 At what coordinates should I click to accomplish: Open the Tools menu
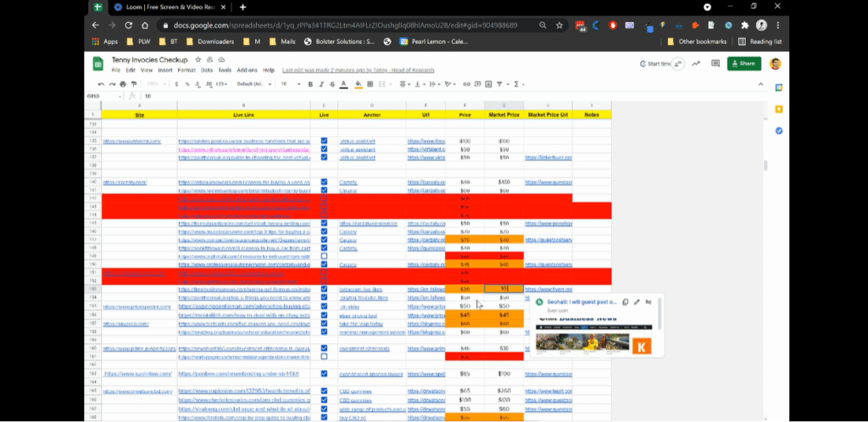tap(225, 70)
